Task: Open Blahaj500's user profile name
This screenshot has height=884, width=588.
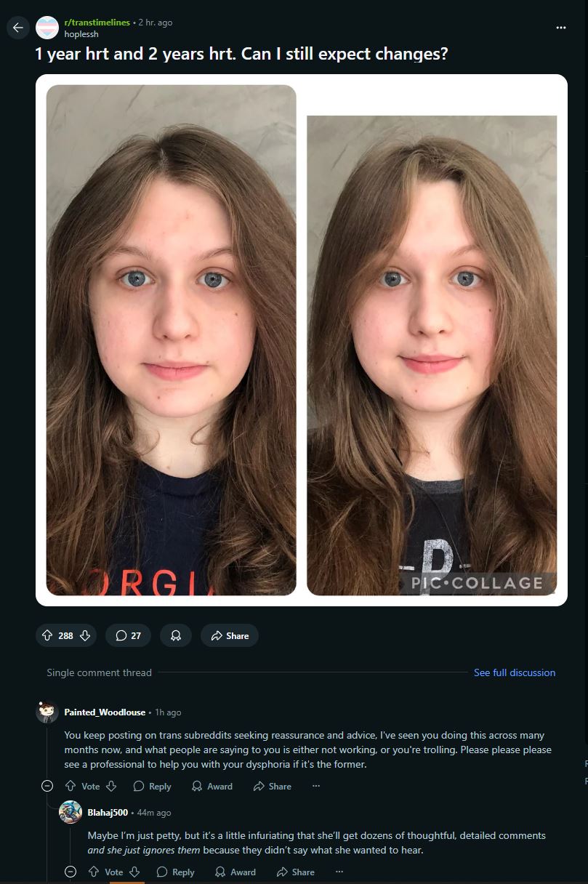Action: click(108, 812)
